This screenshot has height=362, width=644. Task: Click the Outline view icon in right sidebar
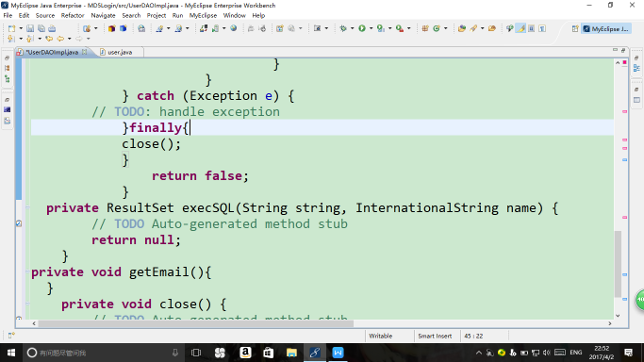pyautogui.click(x=636, y=68)
